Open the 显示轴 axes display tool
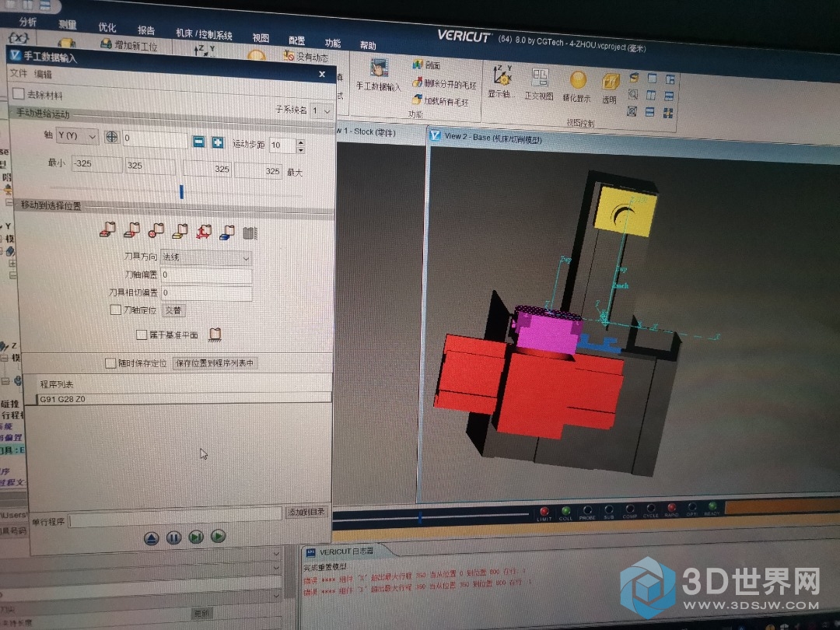 (501, 82)
